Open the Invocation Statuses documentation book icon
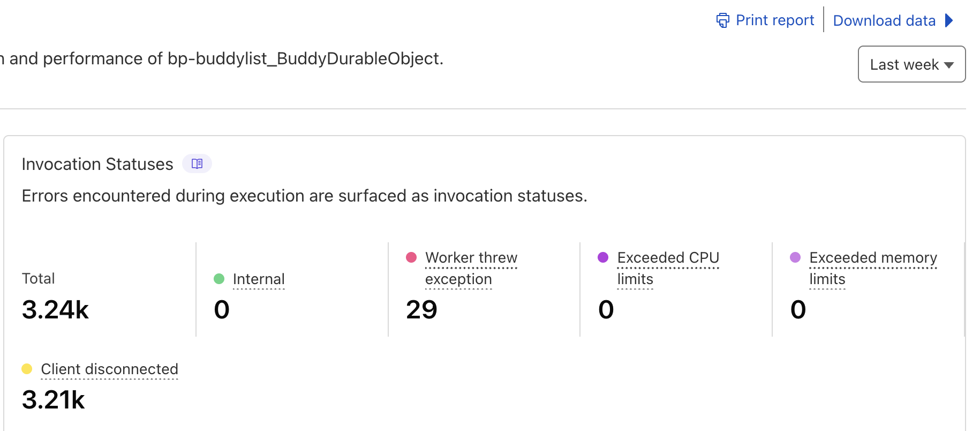This screenshot has width=980, height=431. (197, 164)
